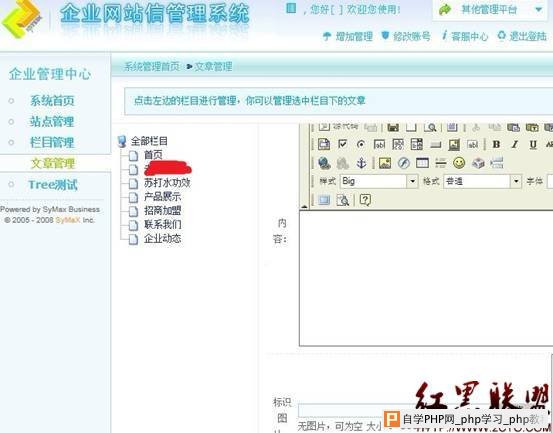Open the 格式 普通 format dropdown
The width and height of the screenshot is (553, 433).
tap(482, 182)
